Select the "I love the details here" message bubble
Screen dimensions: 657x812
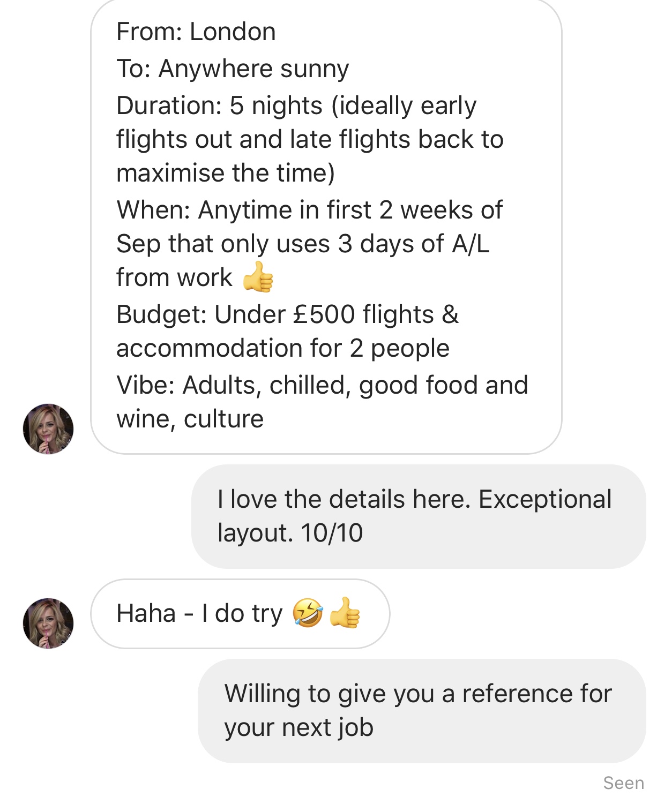pyautogui.click(x=418, y=516)
